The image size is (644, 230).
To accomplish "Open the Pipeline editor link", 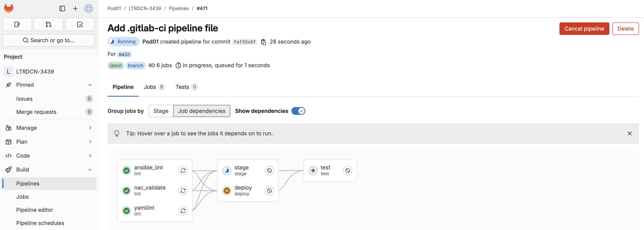I will (x=34, y=210).
